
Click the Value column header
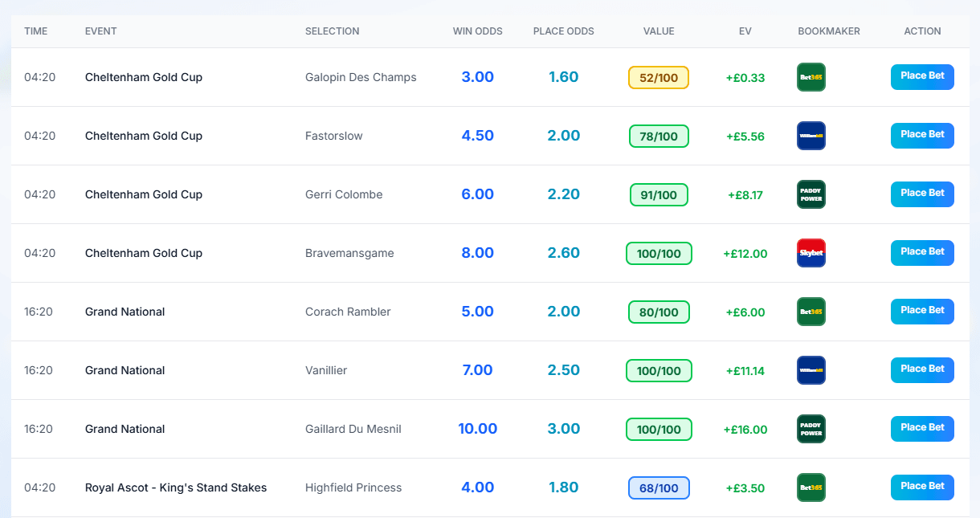pyautogui.click(x=659, y=31)
